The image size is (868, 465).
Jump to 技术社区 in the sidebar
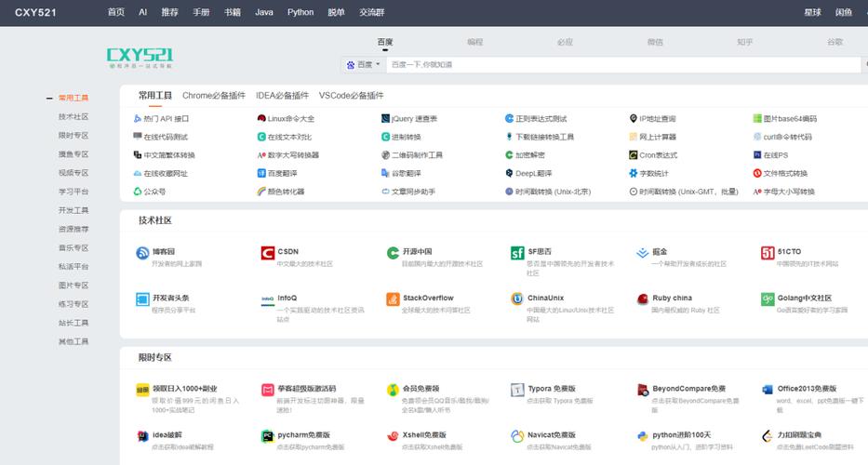(x=73, y=117)
